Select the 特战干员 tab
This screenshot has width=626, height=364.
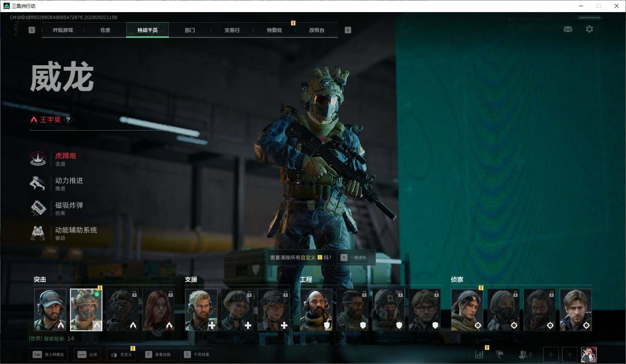pos(147,30)
